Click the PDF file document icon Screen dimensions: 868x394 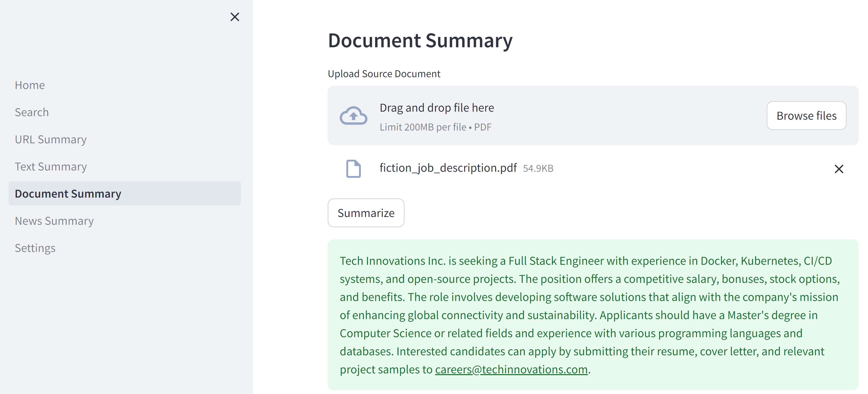(x=353, y=168)
